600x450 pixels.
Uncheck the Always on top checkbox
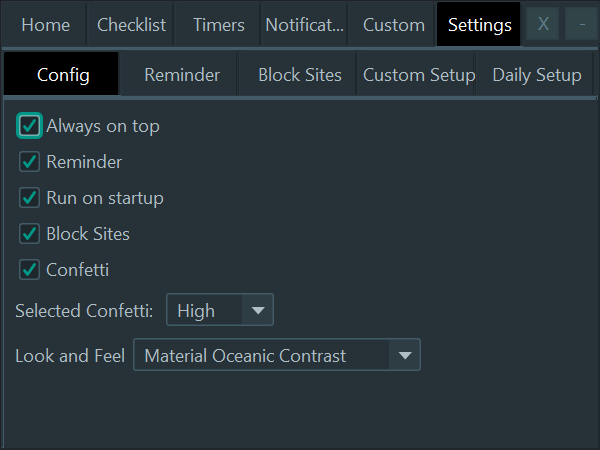[29, 126]
